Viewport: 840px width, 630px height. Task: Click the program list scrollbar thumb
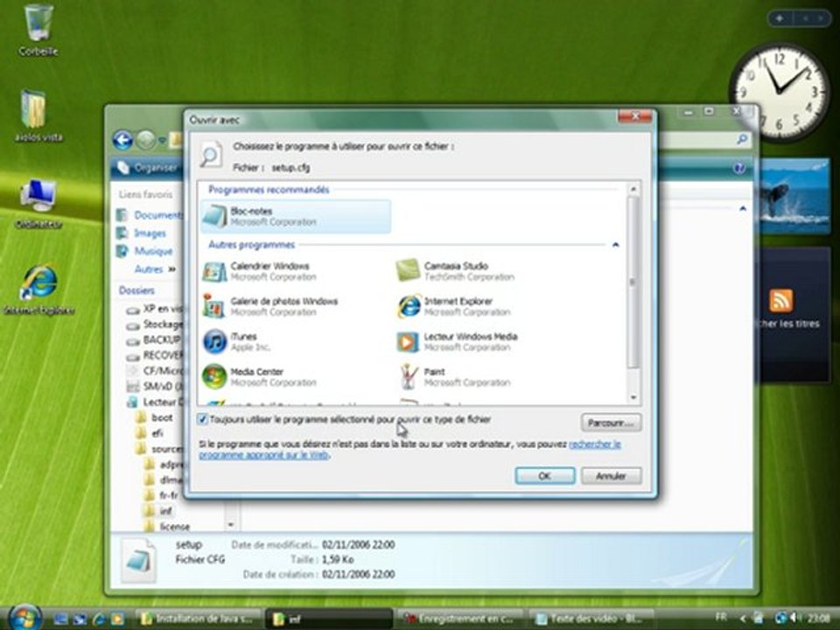[x=633, y=282]
